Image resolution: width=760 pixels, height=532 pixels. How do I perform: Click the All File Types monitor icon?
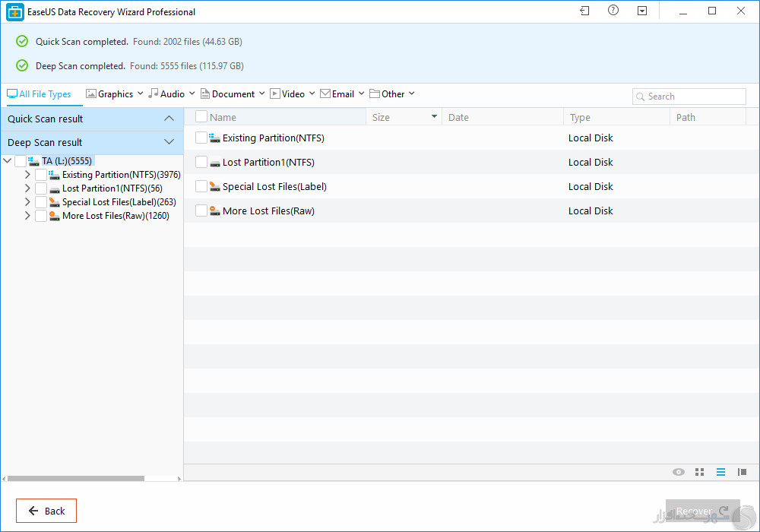point(11,93)
